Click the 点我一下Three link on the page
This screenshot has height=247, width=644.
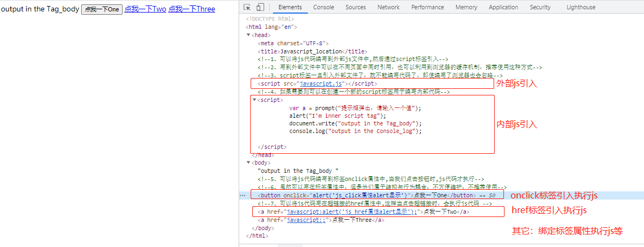192,9
